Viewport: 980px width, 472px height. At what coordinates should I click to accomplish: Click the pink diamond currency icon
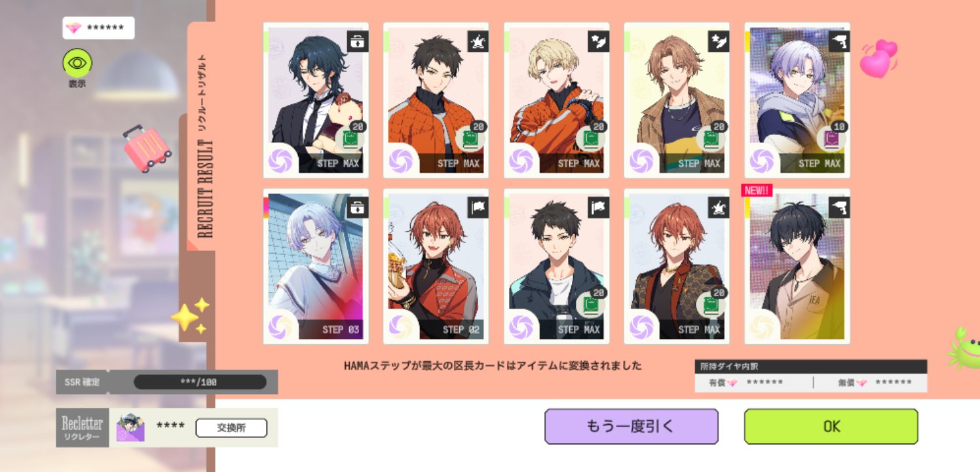tap(74, 28)
